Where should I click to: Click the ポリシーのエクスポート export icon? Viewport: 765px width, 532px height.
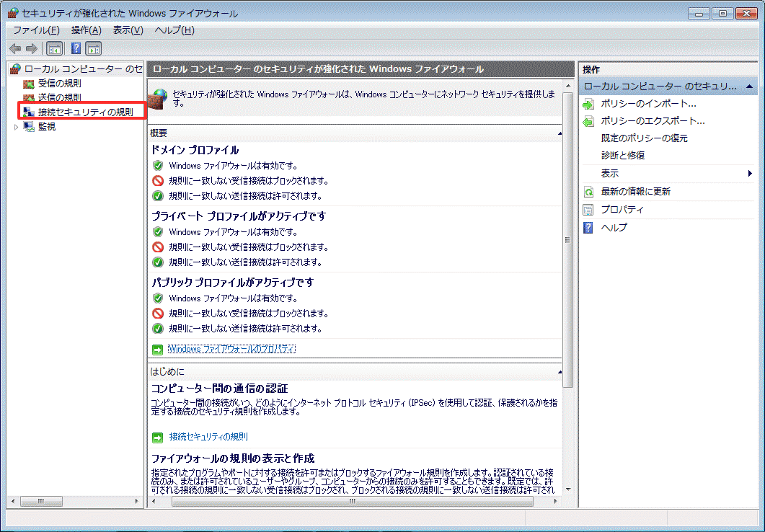[588, 121]
